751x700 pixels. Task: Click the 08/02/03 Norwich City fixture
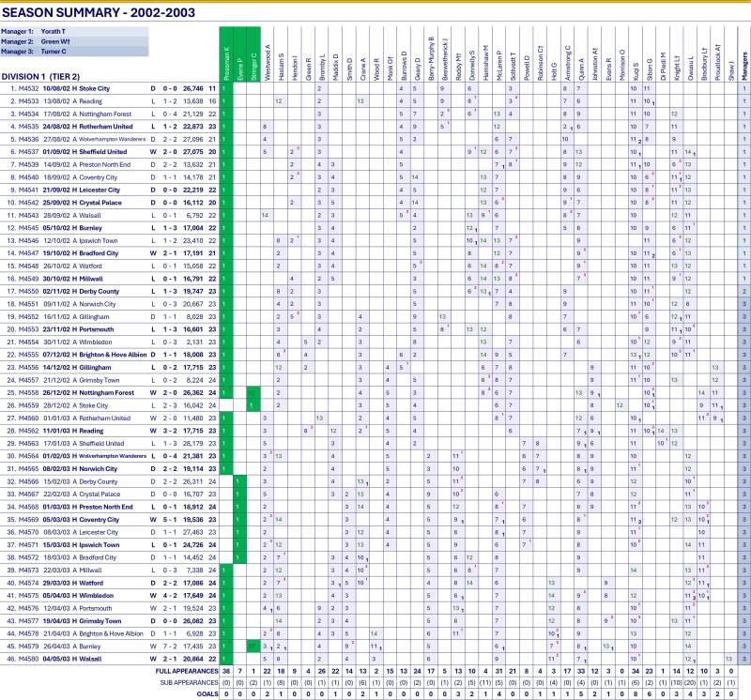tap(110, 469)
